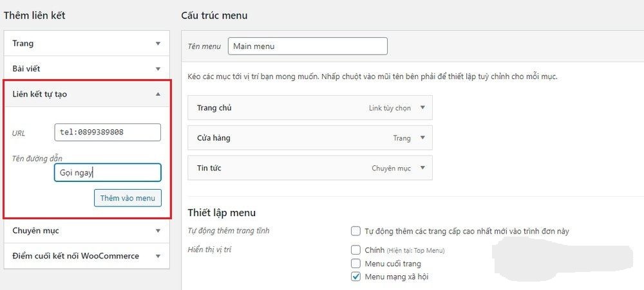Enable Tự động thêm các trang checkbox
Screen dimensions: 644x290
(355, 231)
